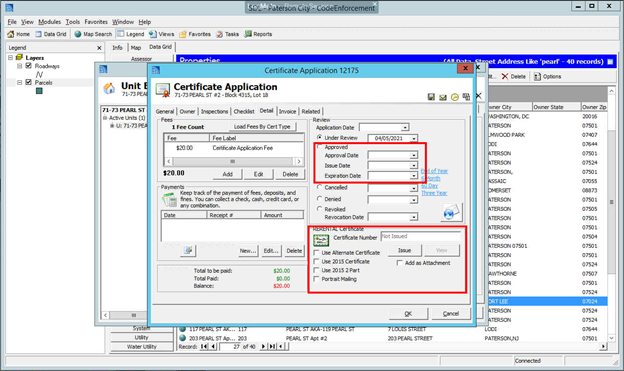Open Reports from the toolbar
This screenshot has height=371, width=624.
pos(258,34)
